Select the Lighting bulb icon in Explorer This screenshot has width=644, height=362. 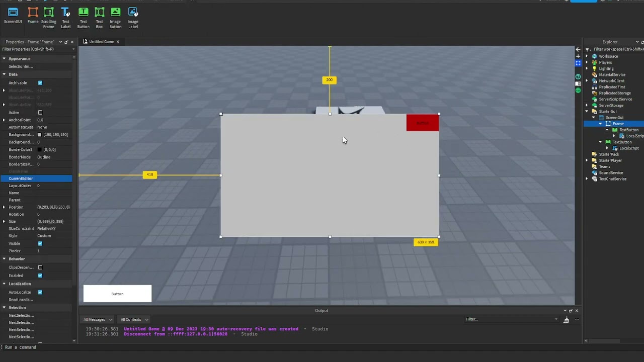(595, 68)
